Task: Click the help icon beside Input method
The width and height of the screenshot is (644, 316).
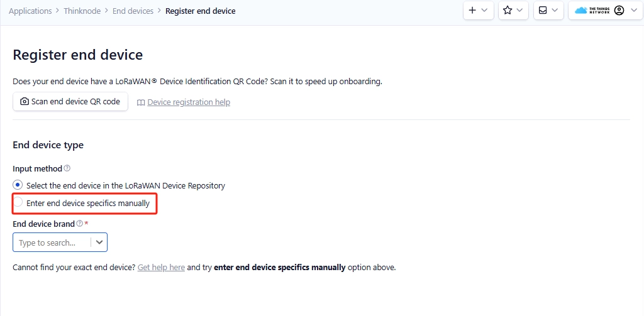Action: pyautogui.click(x=67, y=168)
